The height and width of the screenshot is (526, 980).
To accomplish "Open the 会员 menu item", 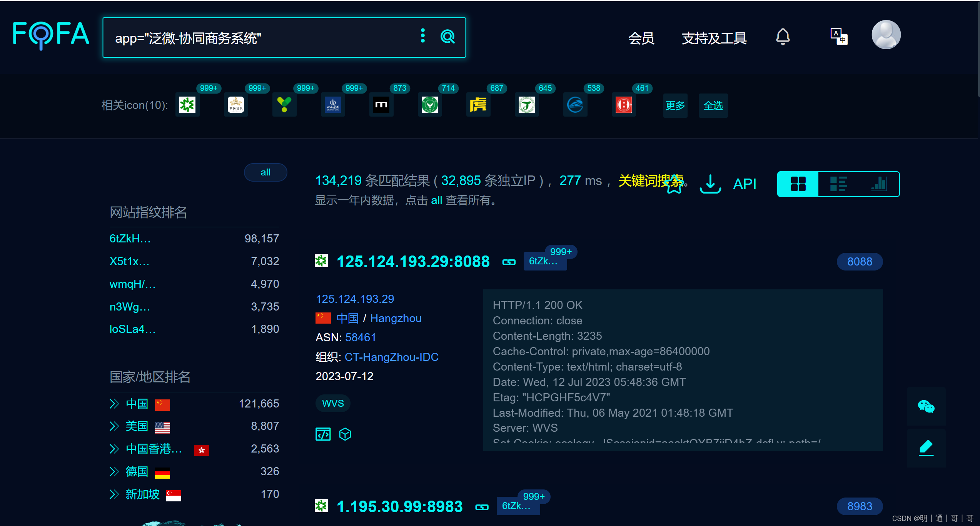I will pyautogui.click(x=641, y=38).
